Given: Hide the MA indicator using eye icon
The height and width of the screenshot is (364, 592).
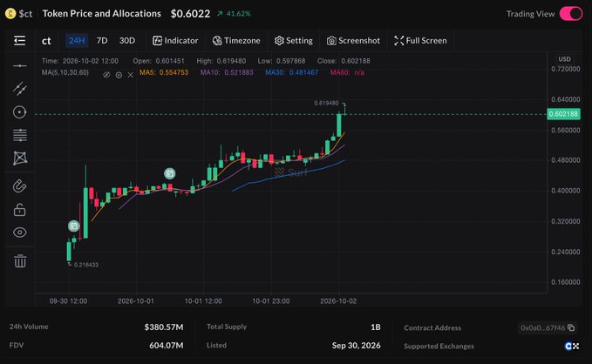Looking at the screenshot, I should (106, 75).
